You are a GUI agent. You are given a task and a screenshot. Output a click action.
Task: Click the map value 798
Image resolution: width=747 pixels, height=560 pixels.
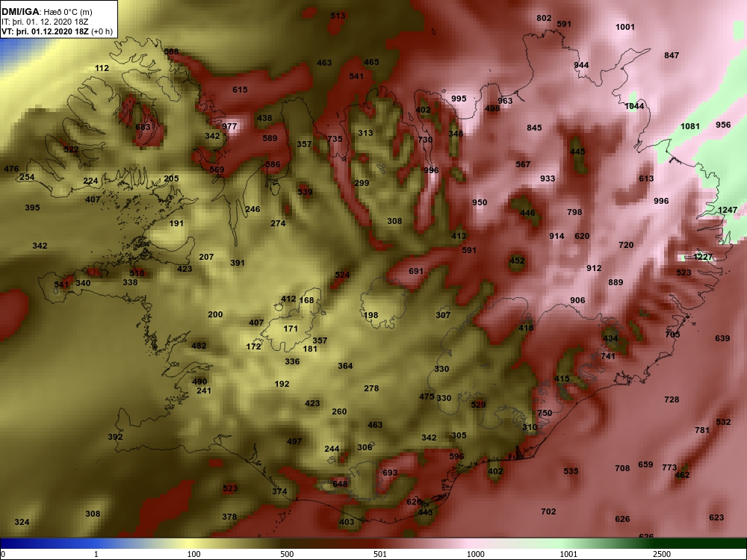coord(574,212)
